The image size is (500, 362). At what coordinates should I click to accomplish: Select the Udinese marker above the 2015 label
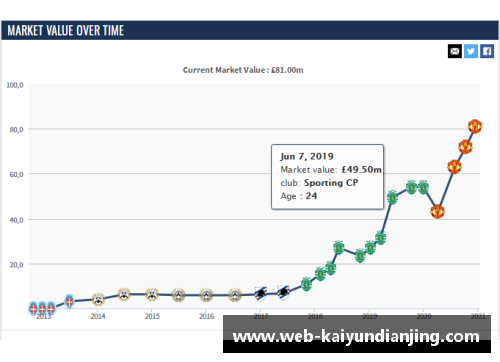click(x=152, y=294)
